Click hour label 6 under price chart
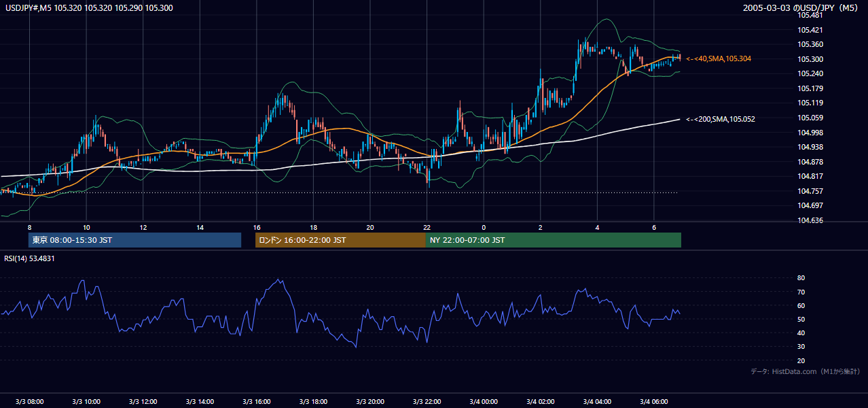This screenshot has height=408, width=868. tap(653, 226)
